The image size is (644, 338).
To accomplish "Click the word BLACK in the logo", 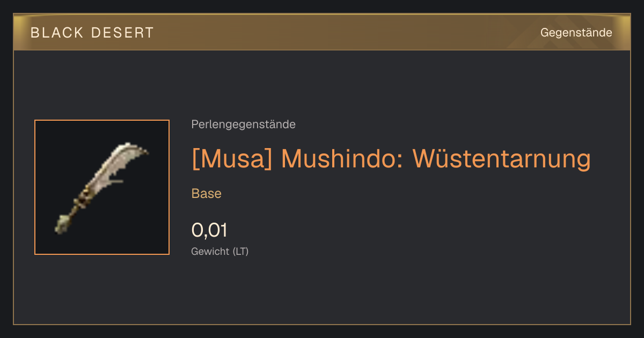I will coord(57,33).
